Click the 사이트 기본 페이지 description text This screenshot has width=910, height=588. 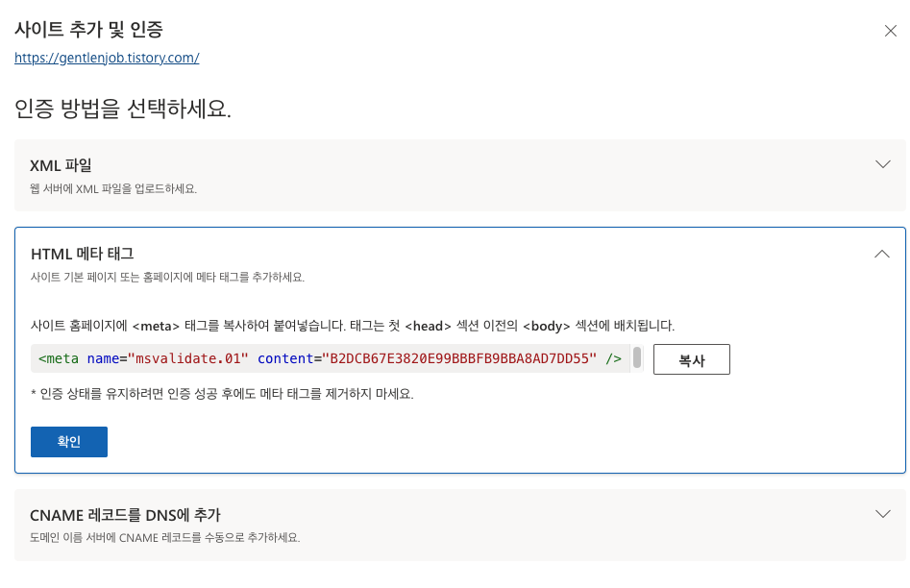168,277
